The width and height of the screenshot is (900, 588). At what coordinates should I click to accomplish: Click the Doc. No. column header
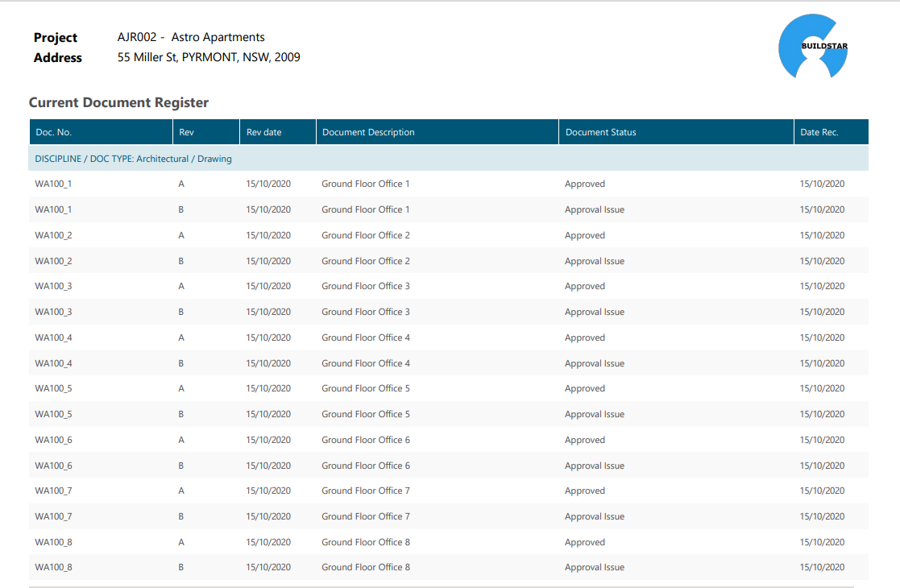coord(101,132)
